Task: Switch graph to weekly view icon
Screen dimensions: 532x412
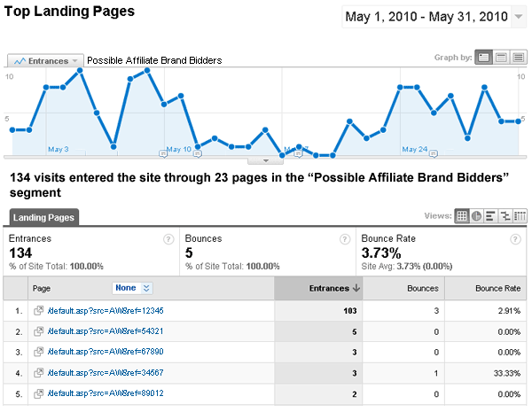Action: pyautogui.click(x=501, y=57)
